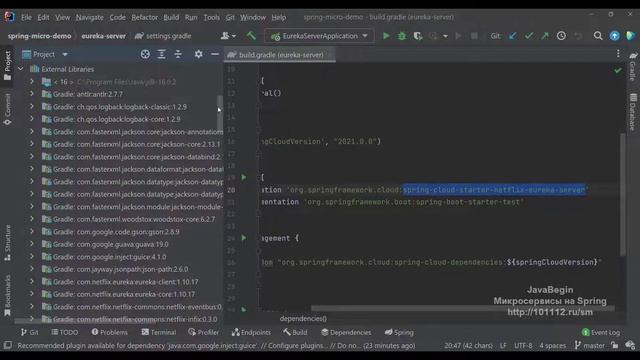Open the user account icon dropdown

point(228,36)
